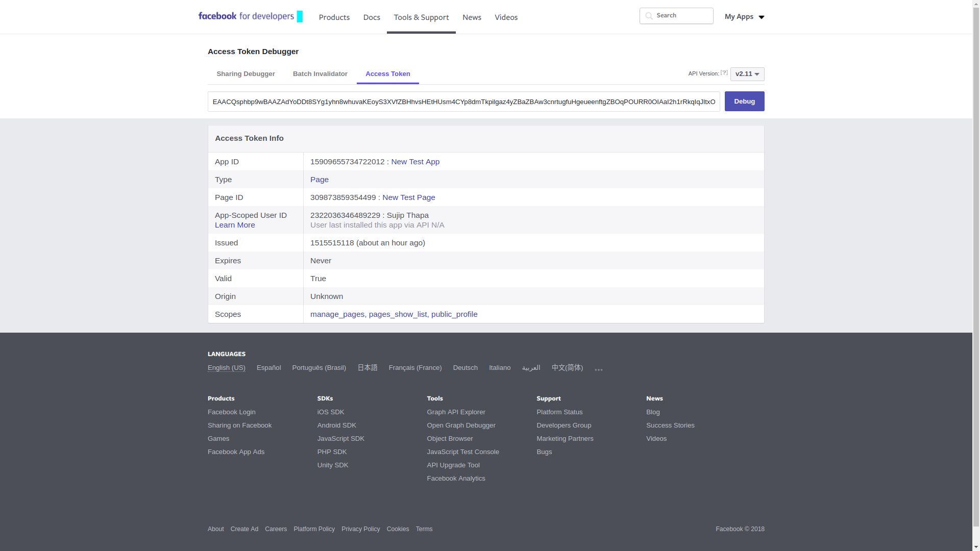980x551 pixels.
Task: Switch language to 中文(简体)
Action: (x=567, y=368)
